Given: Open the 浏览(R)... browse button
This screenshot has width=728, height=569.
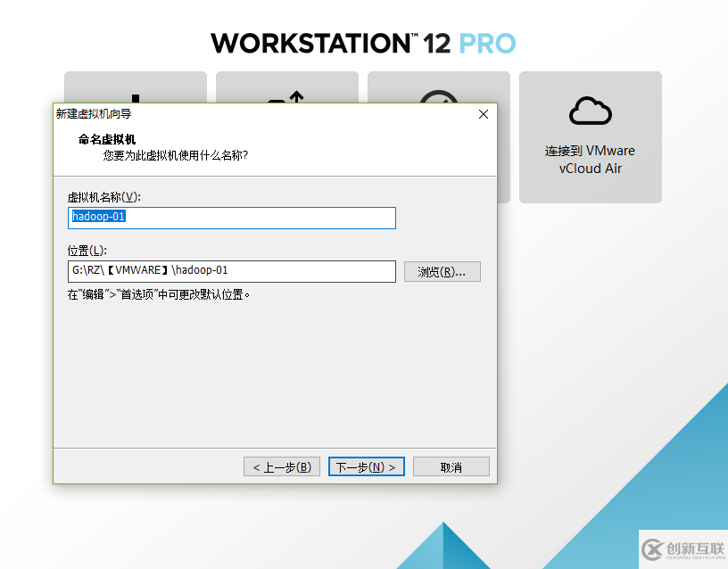Looking at the screenshot, I should [442, 271].
